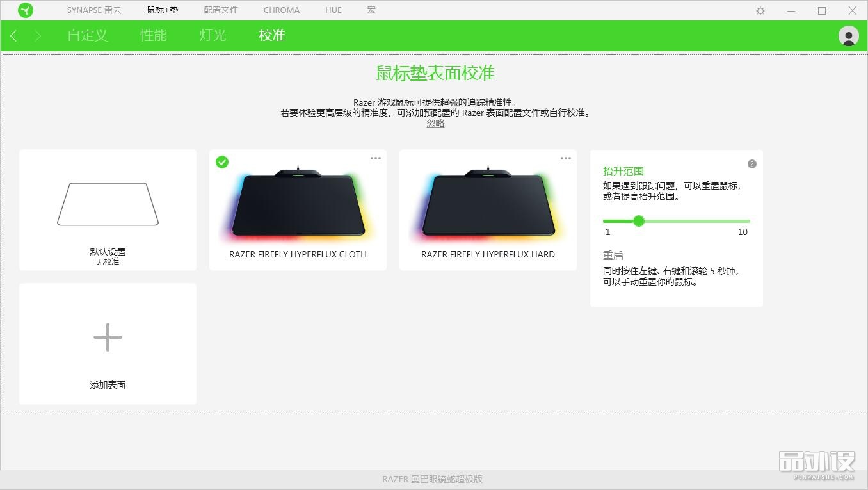This screenshot has height=490, width=868.
Task: Open the ellipsis menu on the HARD surface card
Action: pyautogui.click(x=565, y=158)
